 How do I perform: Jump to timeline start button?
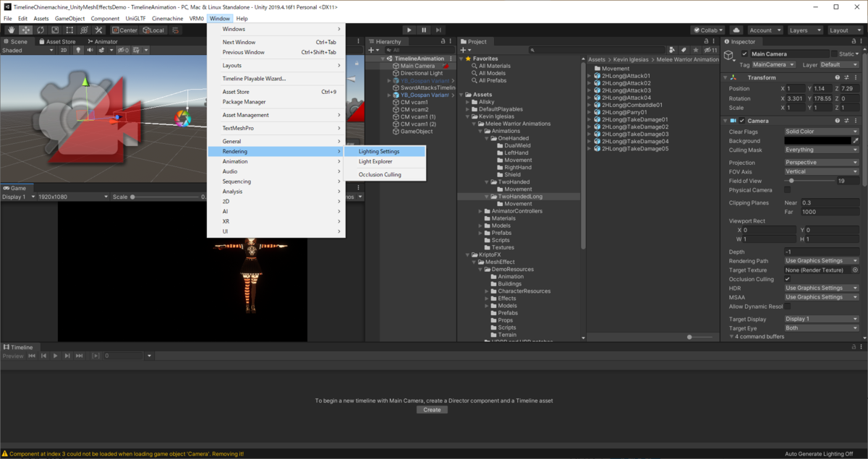click(32, 356)
